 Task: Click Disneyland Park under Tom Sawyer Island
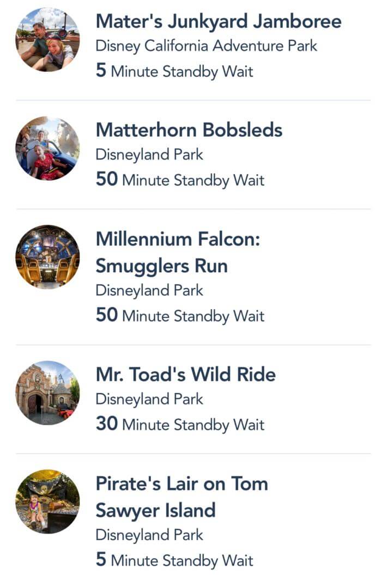click(149, 535)
